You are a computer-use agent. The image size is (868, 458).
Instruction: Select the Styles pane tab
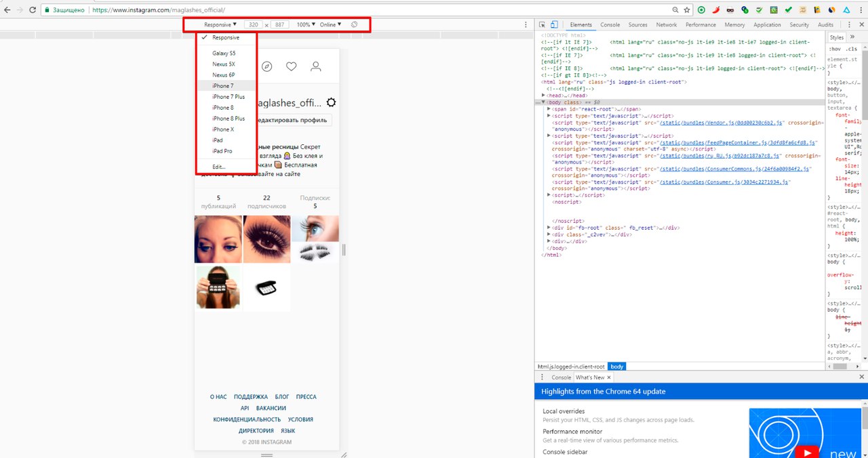[x=837, y=37]
